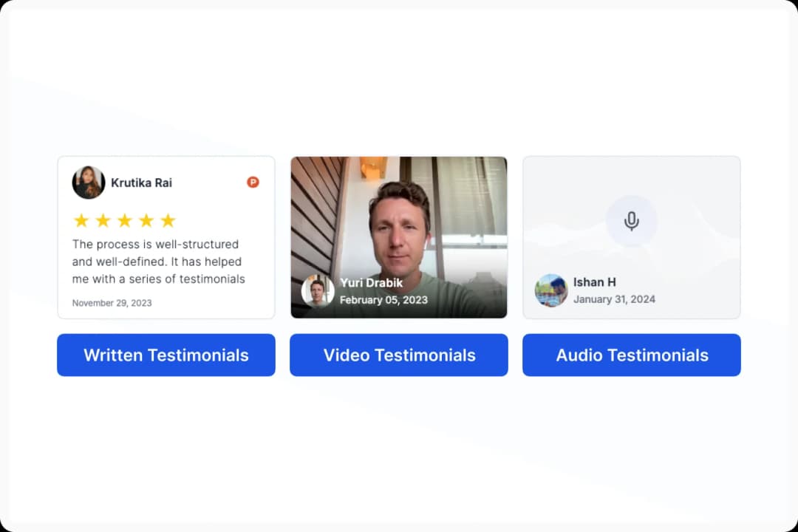Click the Written Testimonials button
Image resolution: width=798 pixels, height=532 pixels.
pos(166,355)
